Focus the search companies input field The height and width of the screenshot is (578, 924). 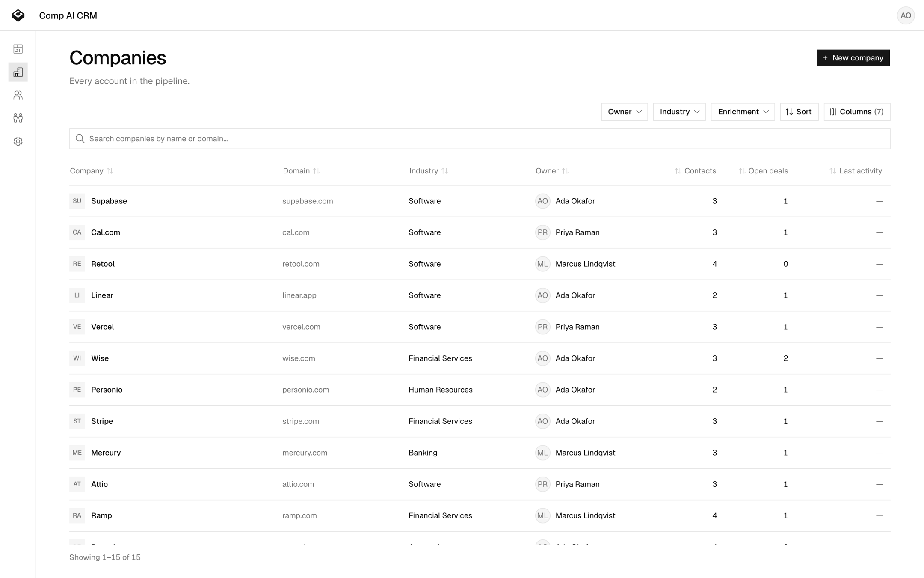[x=480, y=139]
